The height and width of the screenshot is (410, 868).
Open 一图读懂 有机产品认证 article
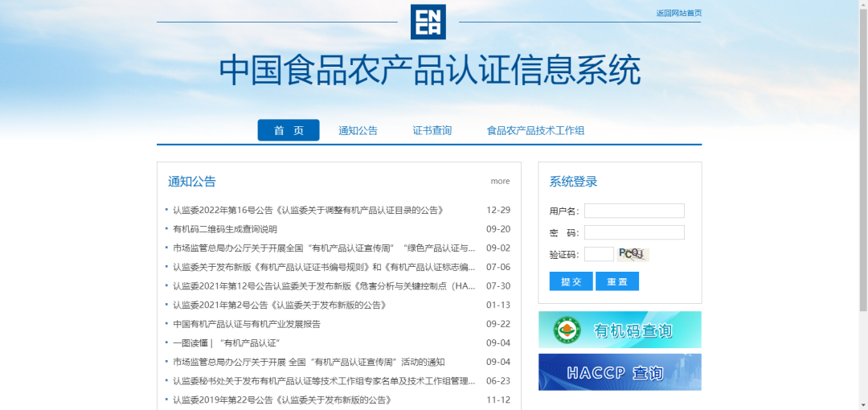[x=215, y=343]
